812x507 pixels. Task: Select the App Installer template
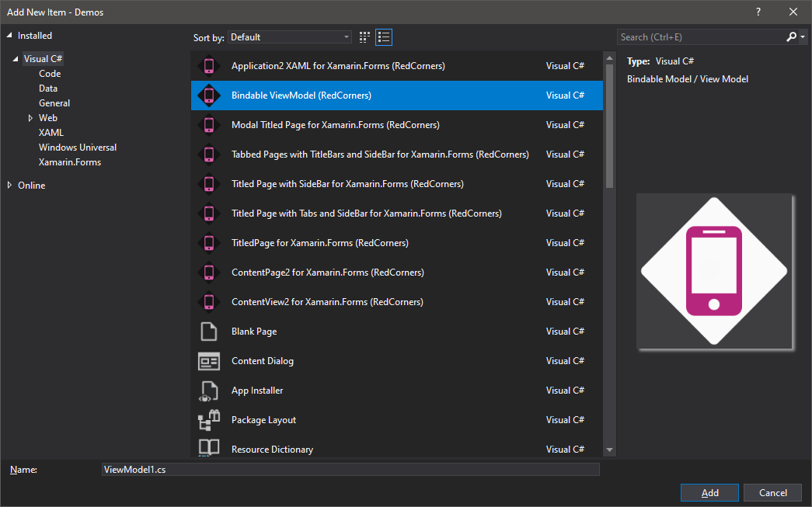point(397,390)
